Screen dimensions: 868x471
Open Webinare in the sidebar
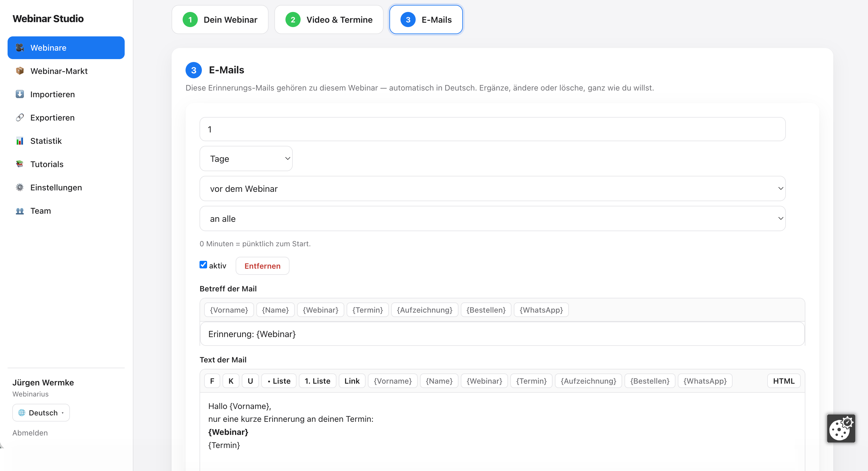click(x=66, y=47)
